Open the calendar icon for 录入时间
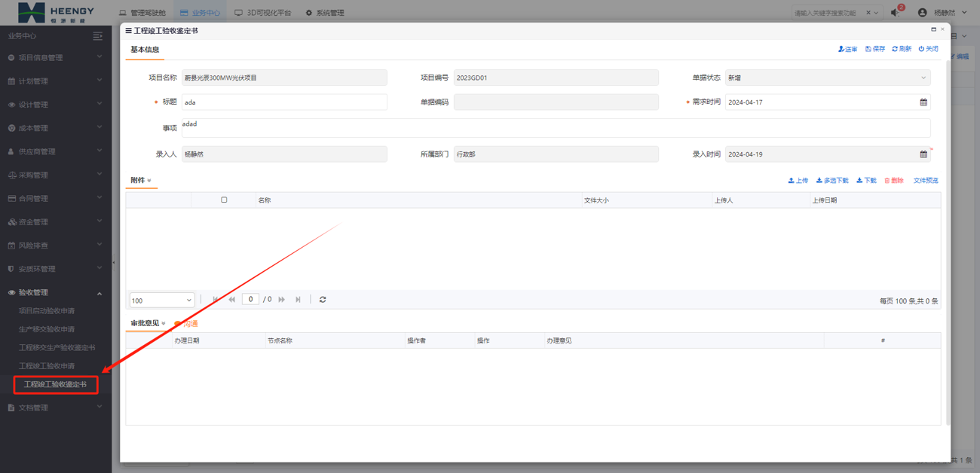Viewport: 980px width, 473px height. tap(923, 154)
